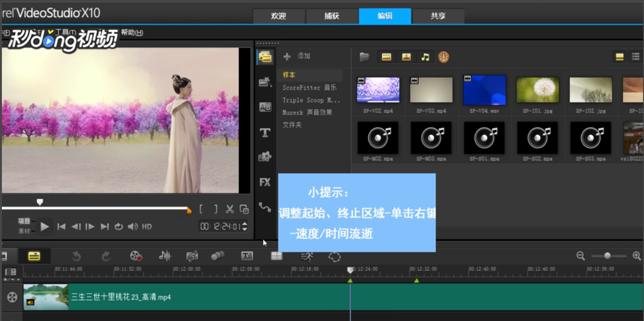
Task: Switch to the 共享 tab
Action: click(438, 16)
